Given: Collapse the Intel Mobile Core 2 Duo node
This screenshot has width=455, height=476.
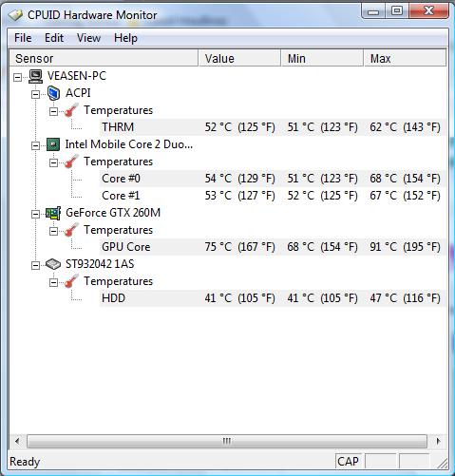Looking at the screenshot, I should [x=35, y=145].
